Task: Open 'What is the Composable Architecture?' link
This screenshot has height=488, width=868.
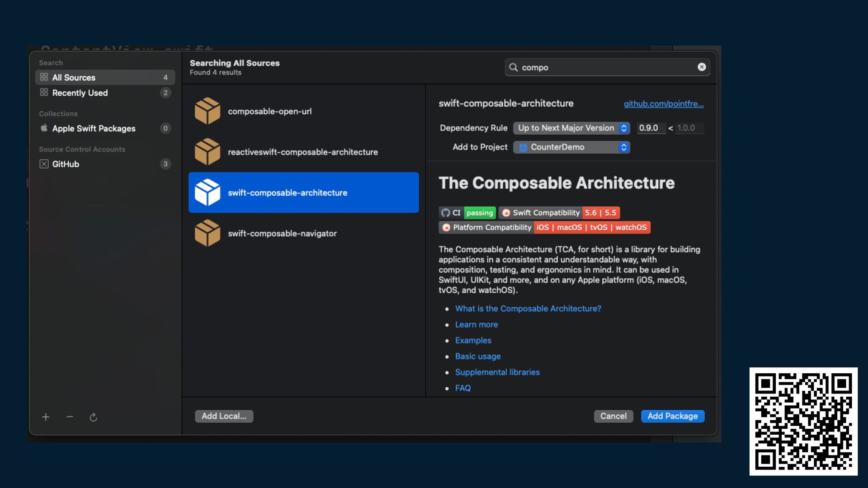Action: coord(528,309)
